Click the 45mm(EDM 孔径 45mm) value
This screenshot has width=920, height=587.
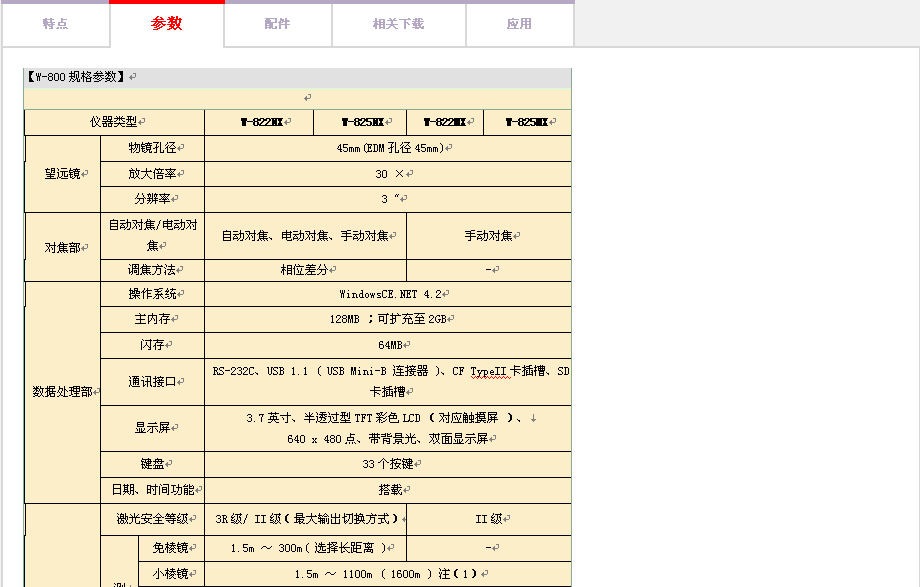(x=389, y=148)
